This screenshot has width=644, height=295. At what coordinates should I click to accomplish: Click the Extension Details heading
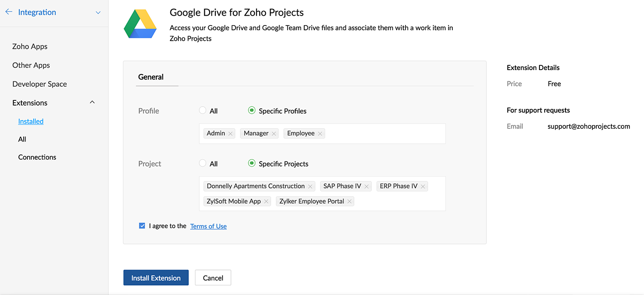click(x=533, y=68)
